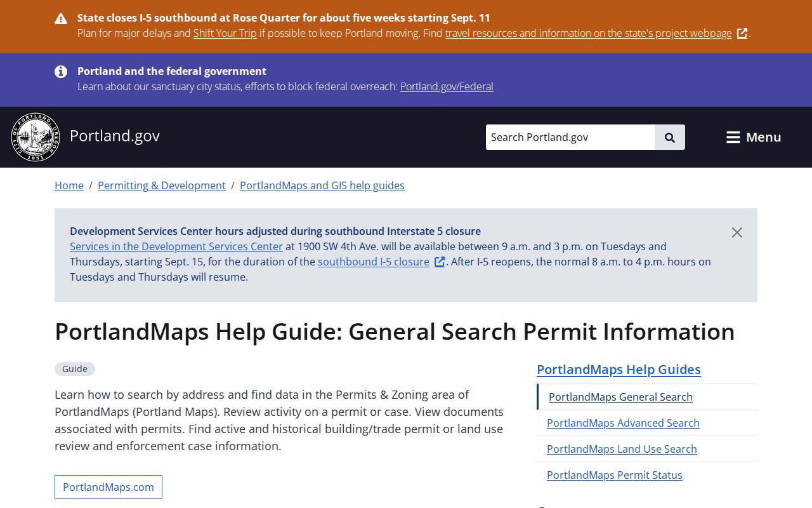Open travel resources state project webpage link
Image resolution: width=812 pixels, height=508 pixels.
589,33
